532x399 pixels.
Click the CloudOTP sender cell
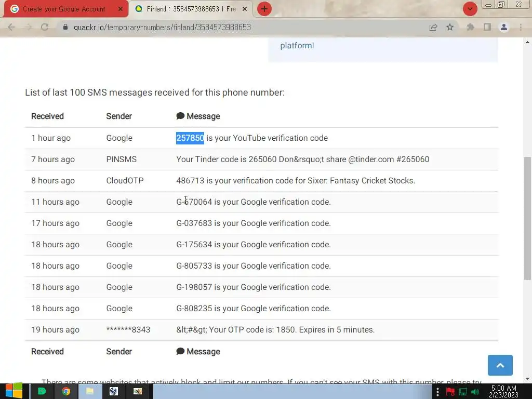tap(125, 180)
